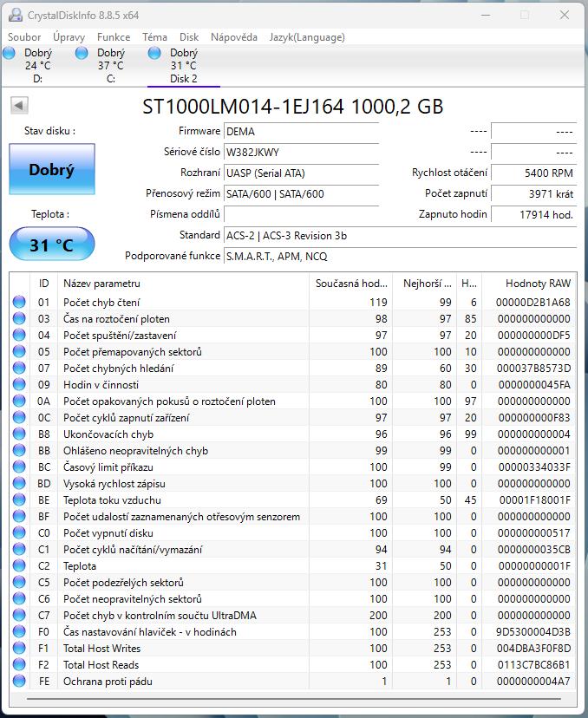Select the Disk 2 tab
The image size is (588, 718).
183,66
